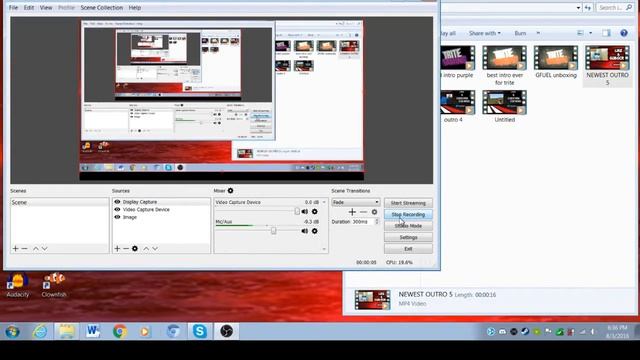
Task: Open the Share with dropdown in Explorer
Action: (484, 33)
